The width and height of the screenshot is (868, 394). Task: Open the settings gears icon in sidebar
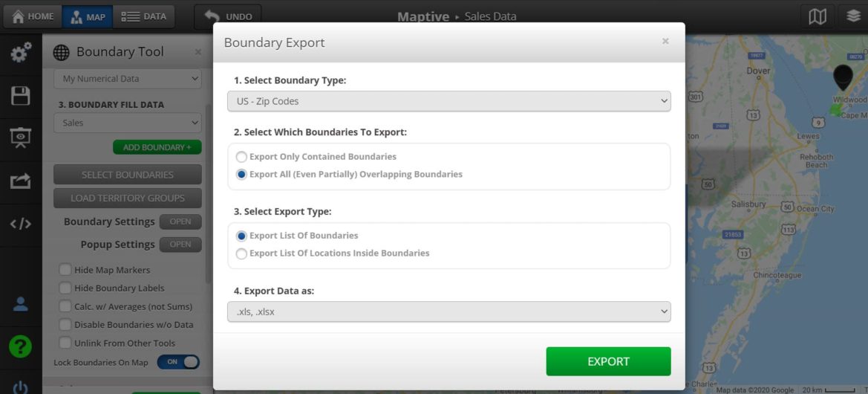point(20,53)
